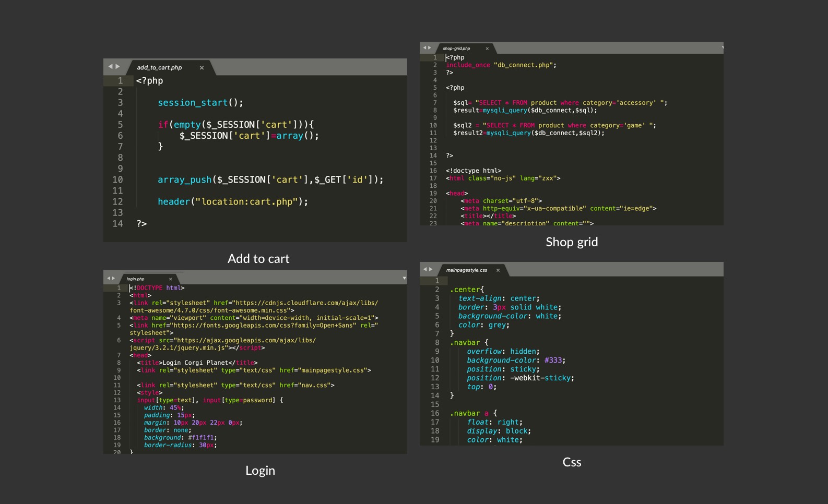Select the add_to_cart.php tab
Image resolution: width=828 pixels, height=504 pixels.
(159, 68)
